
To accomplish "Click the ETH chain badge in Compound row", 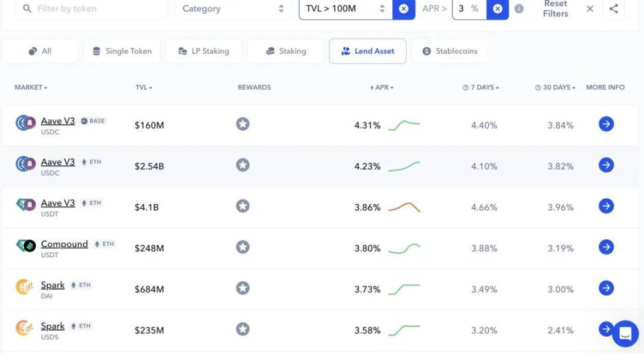I will [x=104, y=244].
